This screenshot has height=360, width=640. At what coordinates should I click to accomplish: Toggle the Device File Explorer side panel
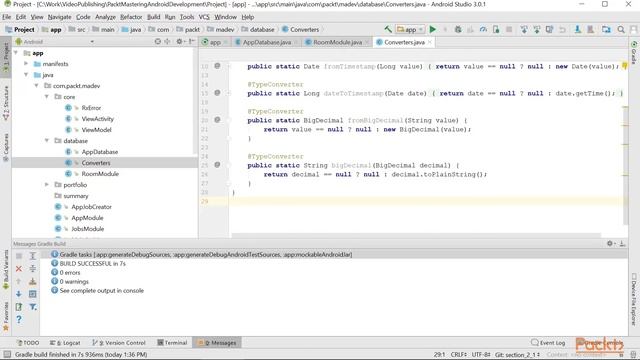pos(634,299)
